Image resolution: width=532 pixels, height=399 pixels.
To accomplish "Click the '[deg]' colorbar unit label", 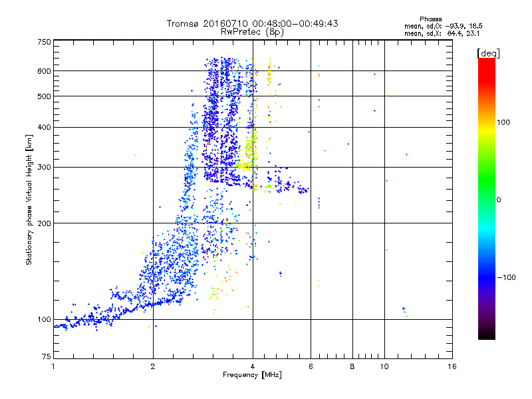I will 489,53.
